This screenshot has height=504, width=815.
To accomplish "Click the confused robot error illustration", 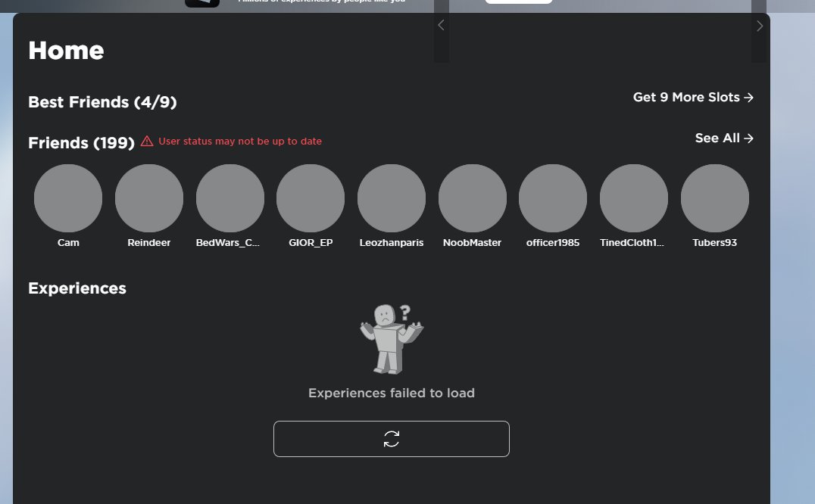I will [x=392, y=339].
